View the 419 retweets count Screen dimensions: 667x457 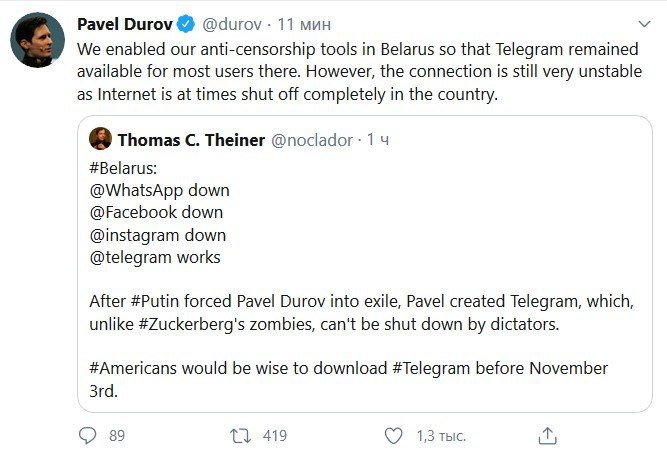point(275,436)
